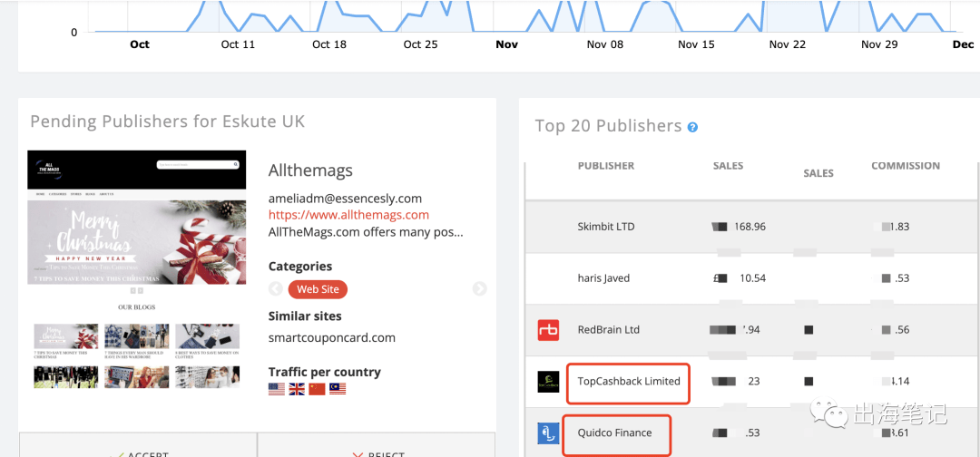Screen dimensions: 980x457
Task: Click the Nov 22 chart axis label
Action: coord(788,44)
